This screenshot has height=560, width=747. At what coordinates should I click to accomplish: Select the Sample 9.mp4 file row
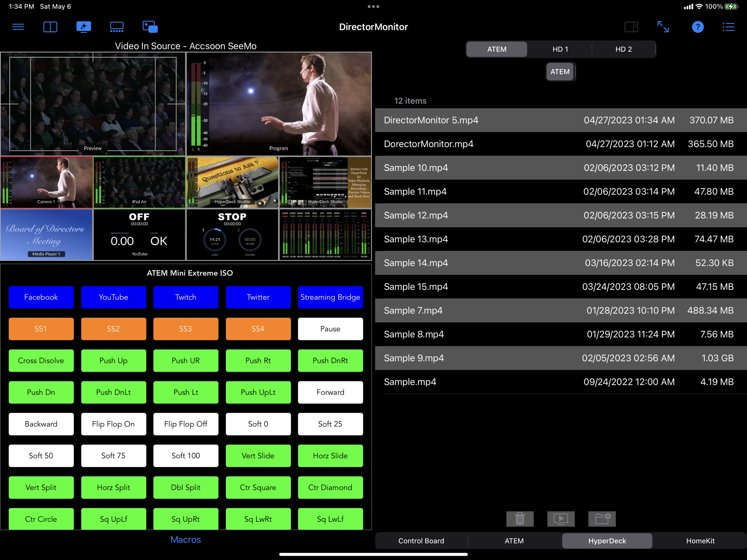point(561,358)
